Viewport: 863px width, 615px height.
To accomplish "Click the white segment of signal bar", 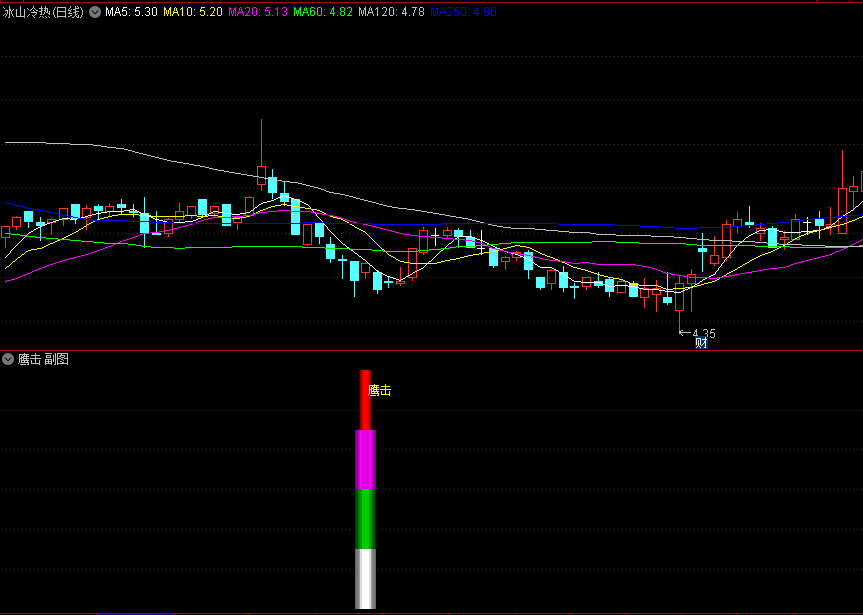I will [365, 579].
